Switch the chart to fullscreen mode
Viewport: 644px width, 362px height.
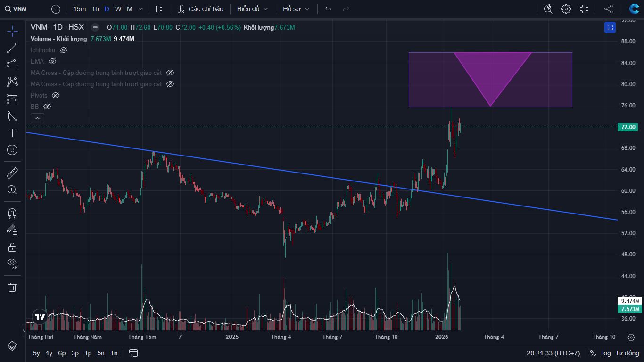click(584, 9)
